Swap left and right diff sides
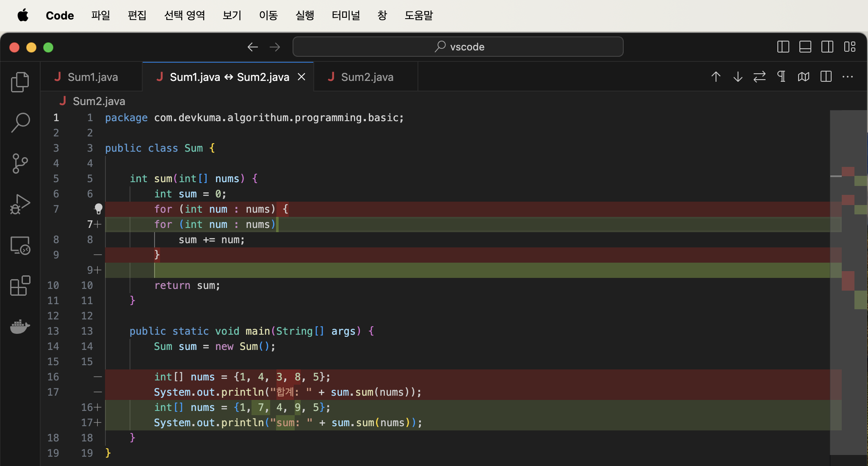 point(760,77)
